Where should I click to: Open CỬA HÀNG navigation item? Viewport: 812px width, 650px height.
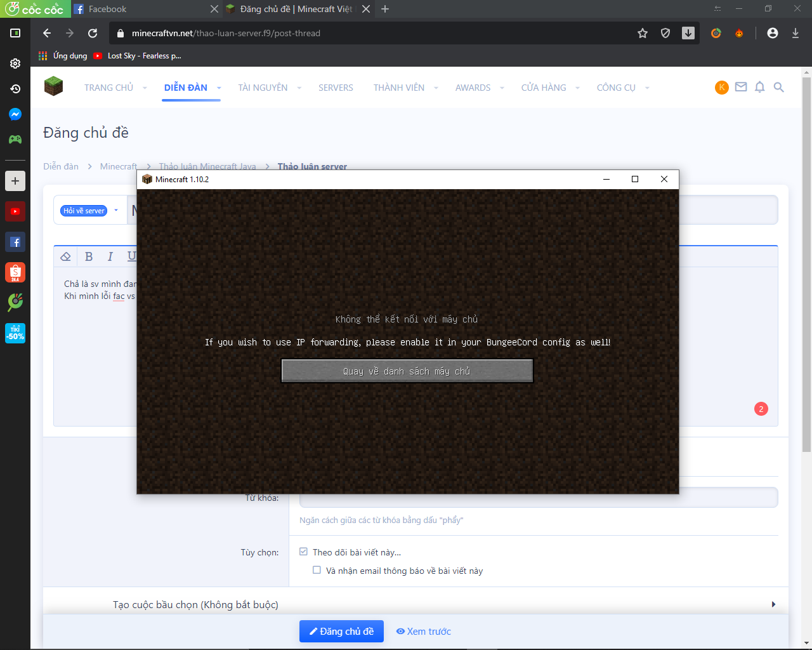point(544,88)
